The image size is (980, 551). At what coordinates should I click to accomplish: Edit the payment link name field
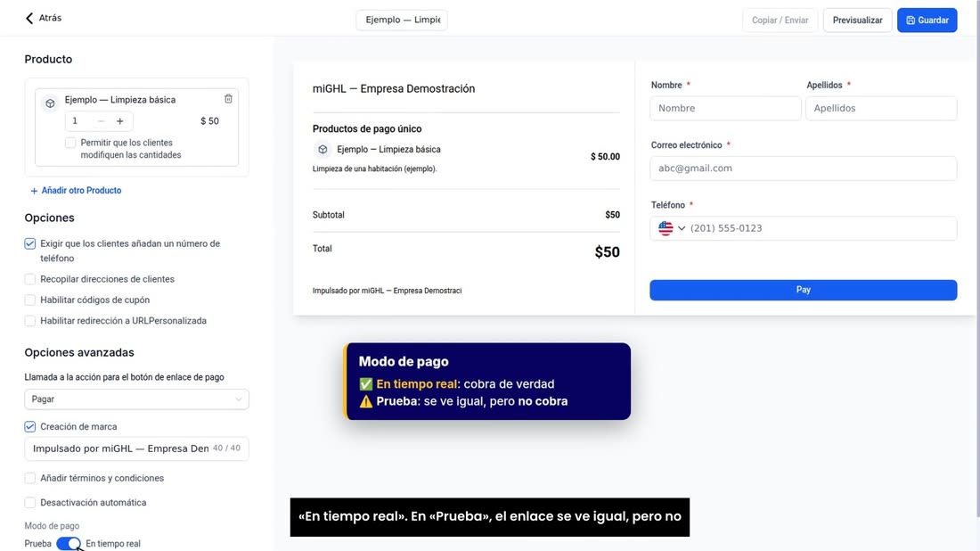[402, 20]
